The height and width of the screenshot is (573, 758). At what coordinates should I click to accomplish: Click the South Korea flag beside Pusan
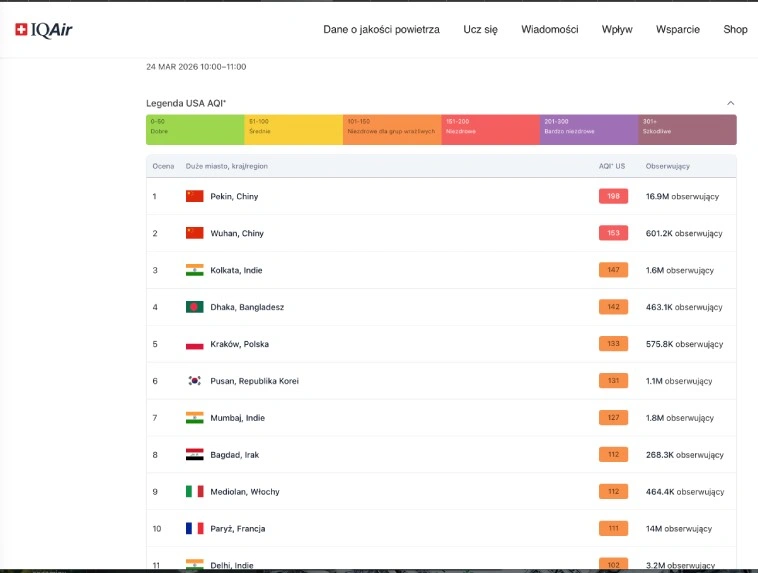194,381
